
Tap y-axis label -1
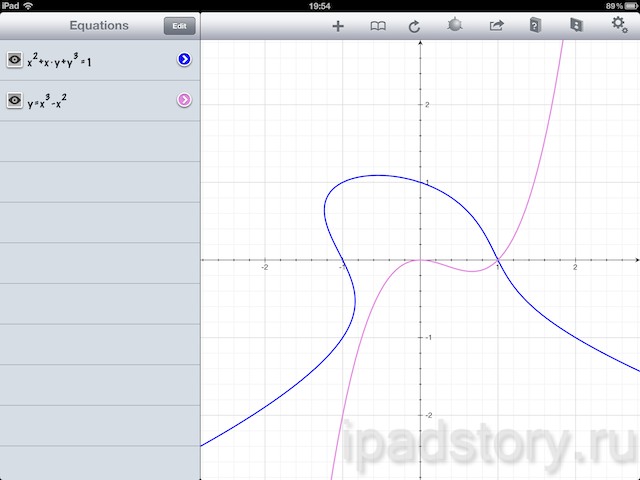[428, 338]
